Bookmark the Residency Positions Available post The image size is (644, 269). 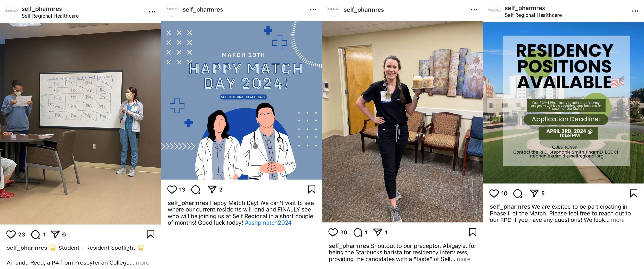click(634, 193)
